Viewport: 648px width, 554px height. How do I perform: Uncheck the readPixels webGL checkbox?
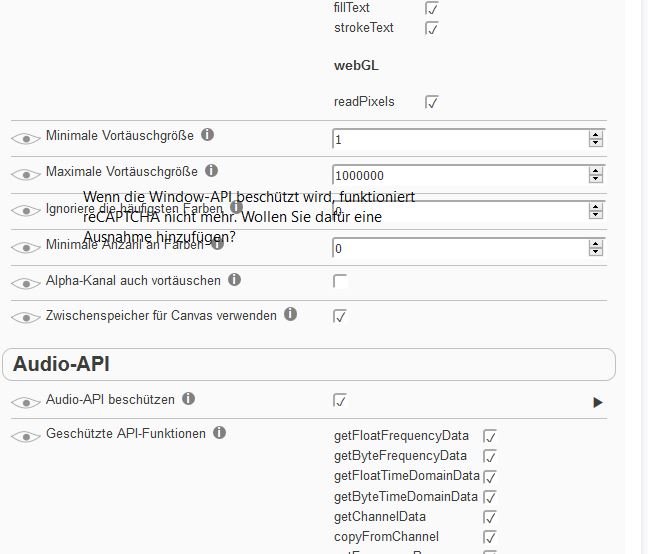pos(431,102)
